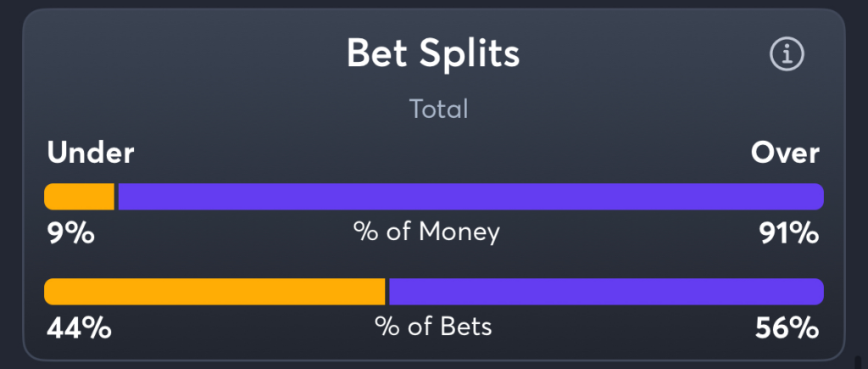Click the orange Under segment of money bar
This screenshot has width=868, height=369.
[79, 197]
